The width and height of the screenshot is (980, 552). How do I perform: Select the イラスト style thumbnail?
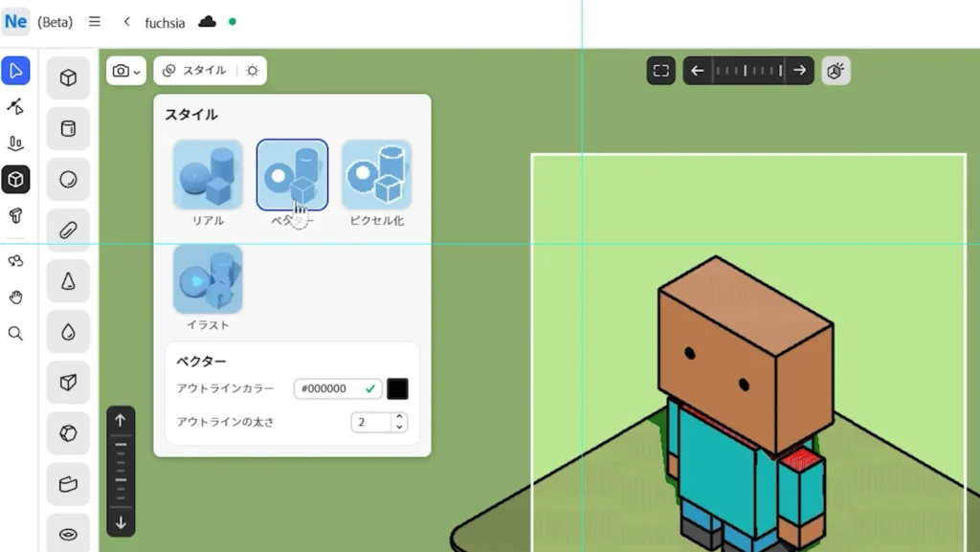coord(208,279)
